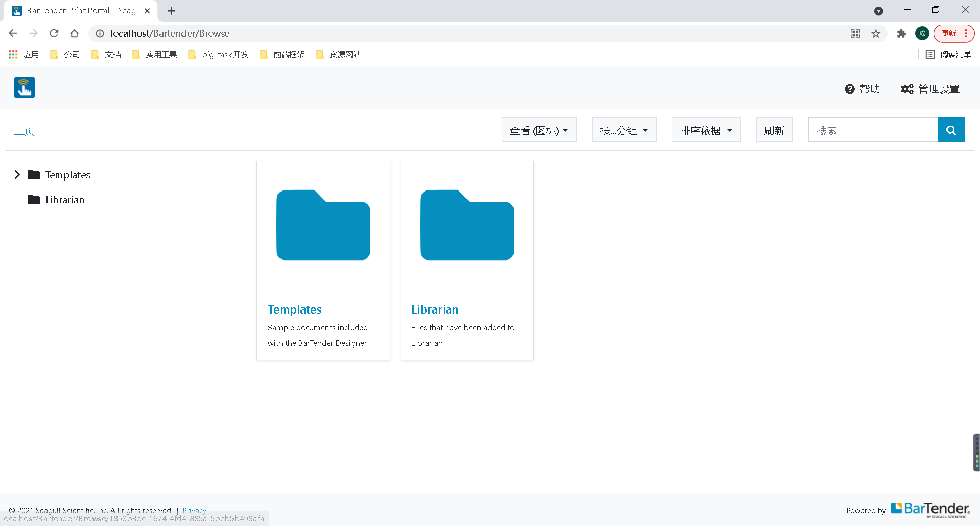Select Librarian label in sidebar tree
The image size is (980, 526).
[65, 200]
